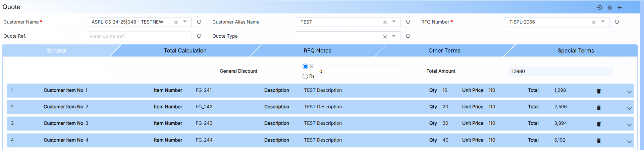Delete line item 1 with trash icon
The height and width of the screenshot is (150, 644).
(x=599, y=91)
